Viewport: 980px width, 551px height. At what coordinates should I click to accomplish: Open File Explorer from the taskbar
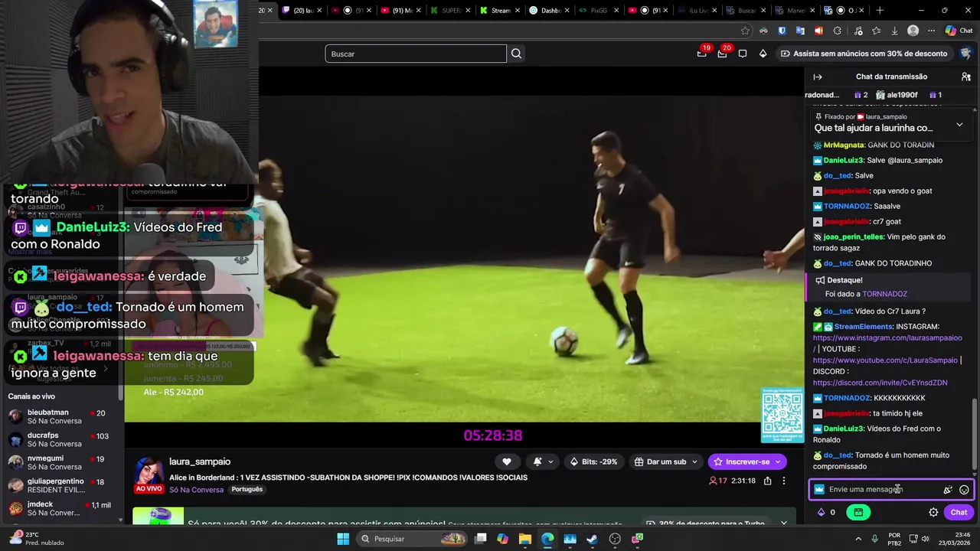coord(525,539)
